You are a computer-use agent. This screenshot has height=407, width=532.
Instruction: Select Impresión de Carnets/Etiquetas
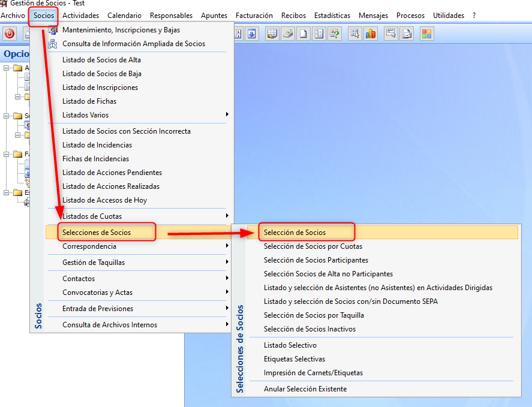(x=313, y=373)
